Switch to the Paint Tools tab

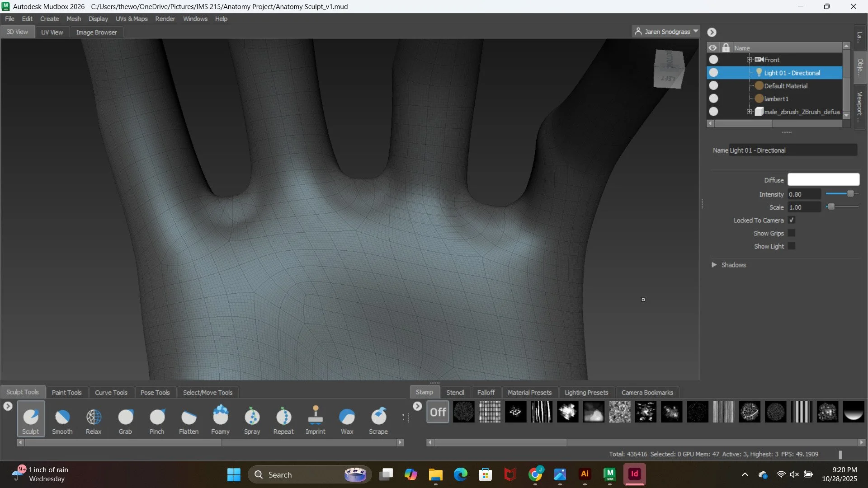[66, 392]
